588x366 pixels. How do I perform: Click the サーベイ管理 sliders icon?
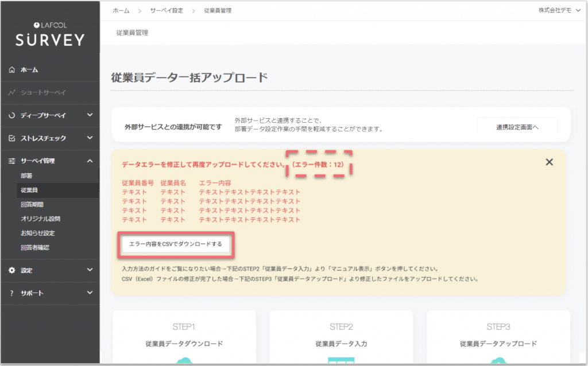[x=12, y=161]
